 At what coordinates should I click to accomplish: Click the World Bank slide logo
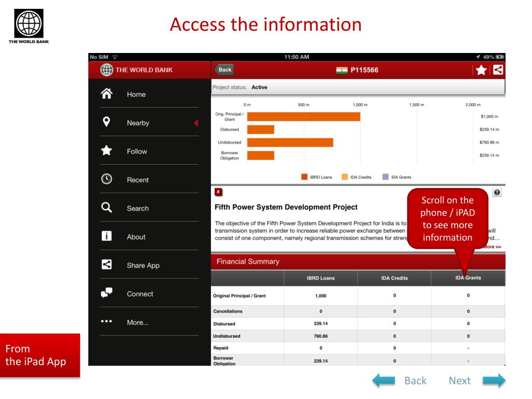click(29, 26)
